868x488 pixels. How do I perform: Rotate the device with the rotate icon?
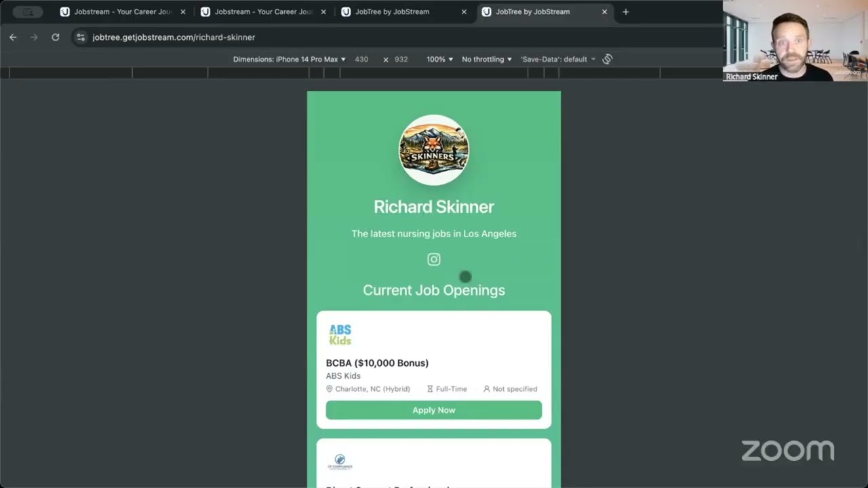click(608, 59)
